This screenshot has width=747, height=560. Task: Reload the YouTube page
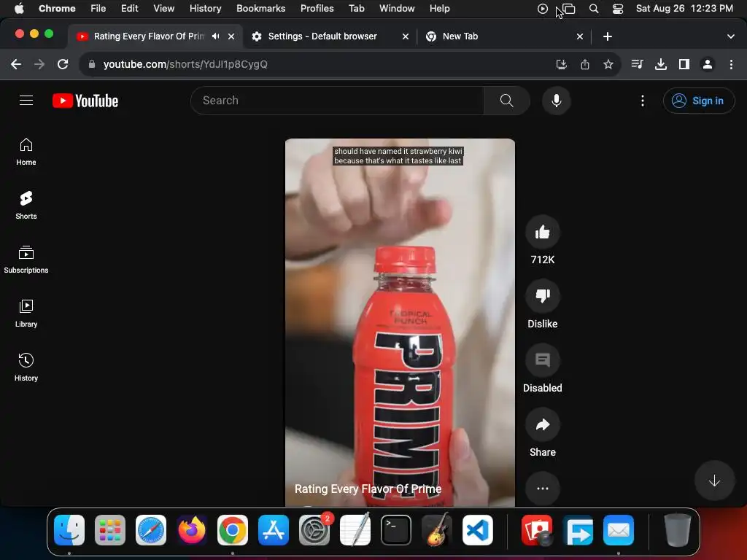click(63, 64)
